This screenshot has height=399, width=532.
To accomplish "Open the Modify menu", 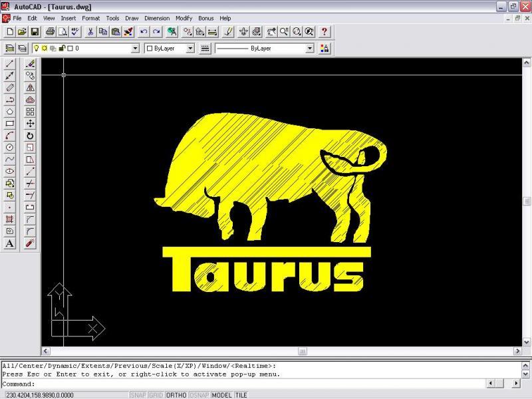I will [x=185, y=18].
